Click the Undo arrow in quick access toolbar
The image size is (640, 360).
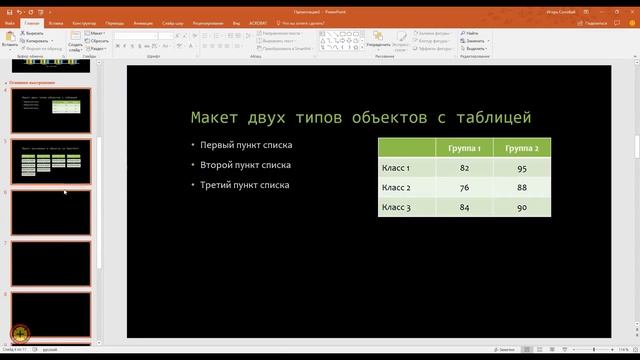[19, 12]
